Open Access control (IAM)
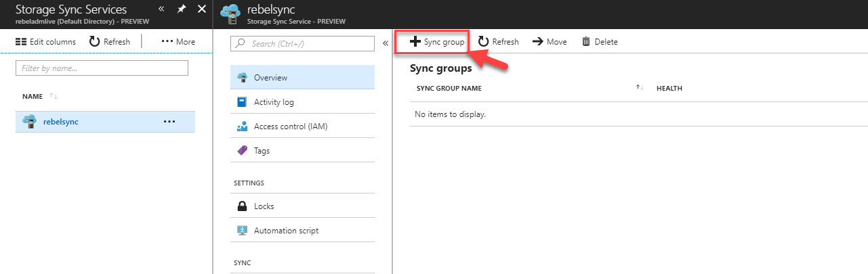Screen dimensions: 868x274 coord(302,126)
